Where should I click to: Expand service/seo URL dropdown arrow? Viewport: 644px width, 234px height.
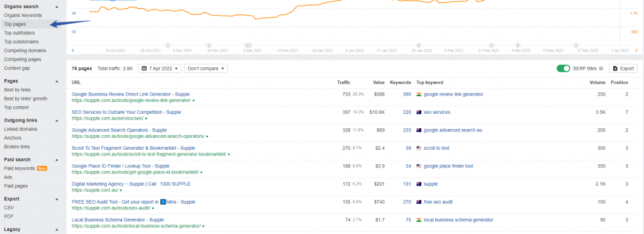(146, 119)
